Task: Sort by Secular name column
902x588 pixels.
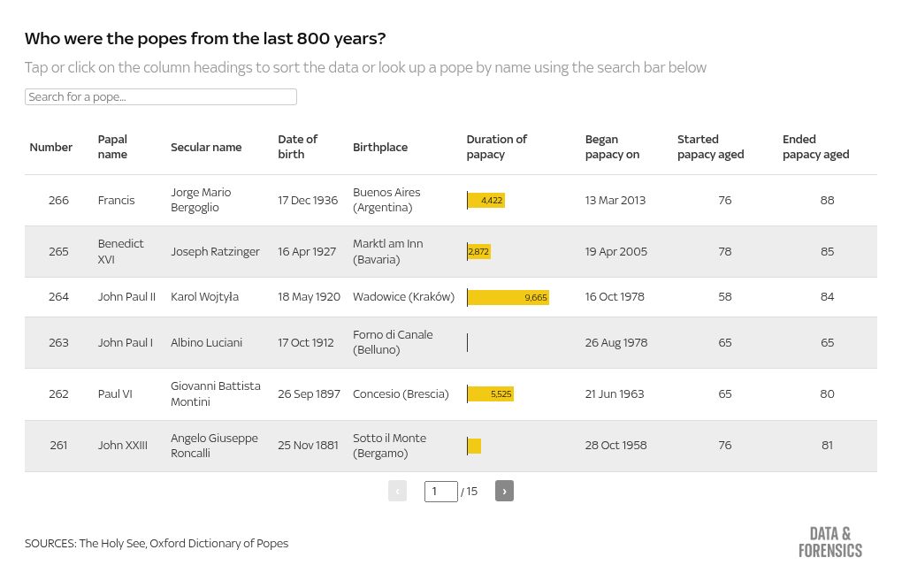Action: (x=206, y=147)
